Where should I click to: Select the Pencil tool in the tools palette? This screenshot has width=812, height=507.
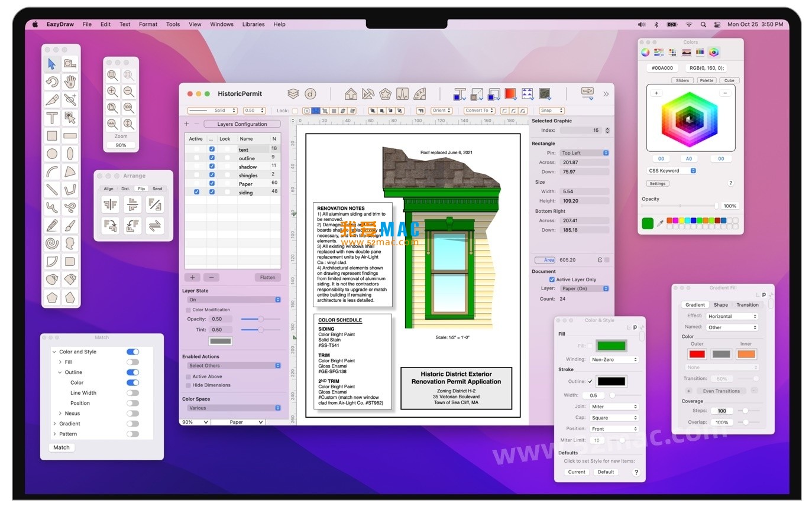[51, 225]
